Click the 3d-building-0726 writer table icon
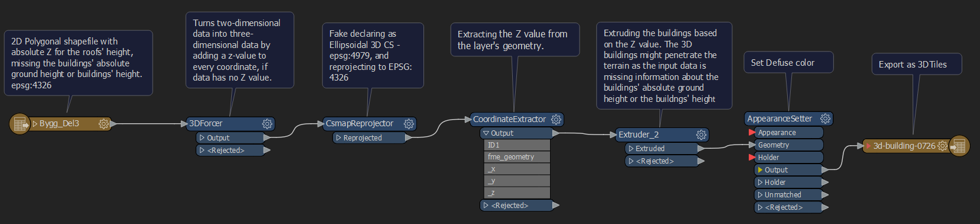 (959, 146)
